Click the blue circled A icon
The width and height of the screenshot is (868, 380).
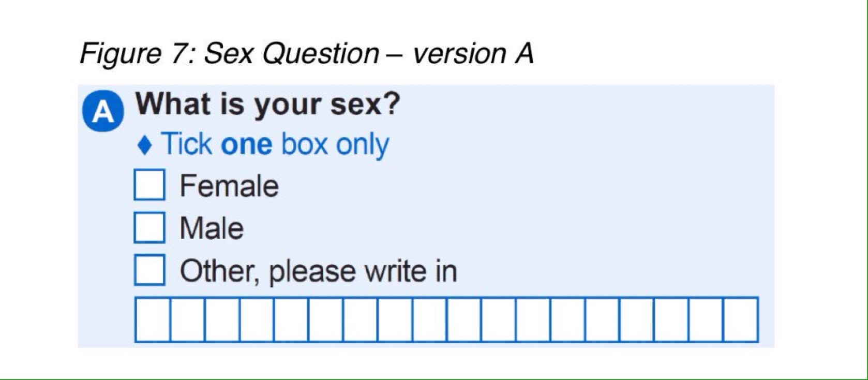pos(103,111)
